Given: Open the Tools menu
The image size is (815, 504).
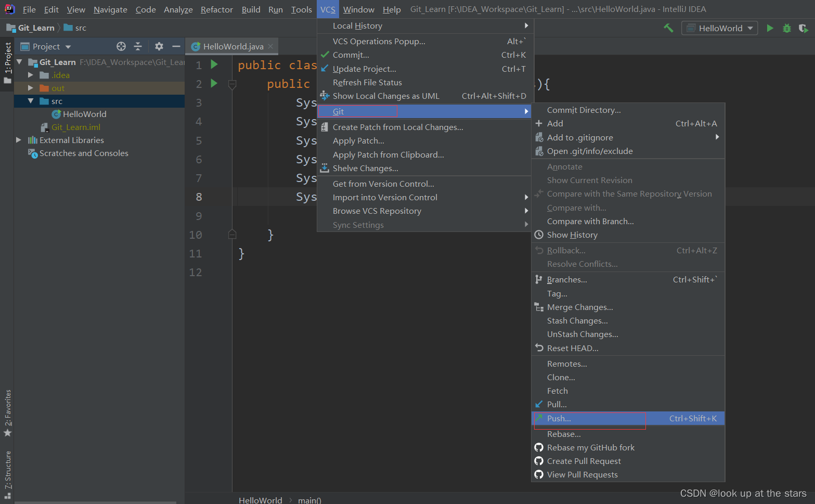Looking at the screenshot, I should [301, 9].
